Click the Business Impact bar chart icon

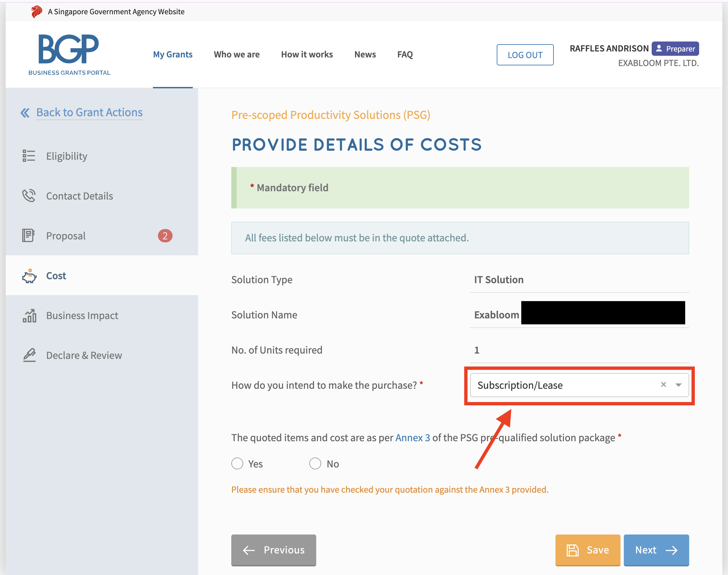(x=30, y=315)
